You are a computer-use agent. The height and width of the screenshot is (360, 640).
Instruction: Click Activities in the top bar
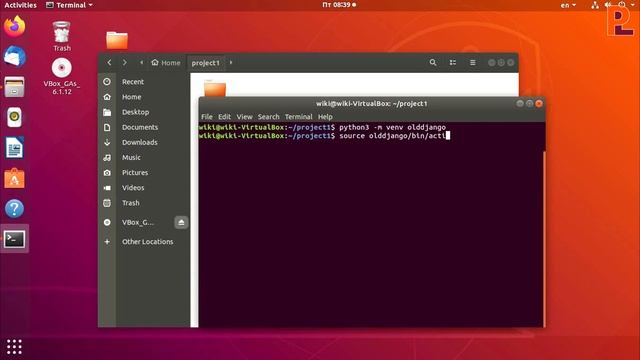coord(20,5)
